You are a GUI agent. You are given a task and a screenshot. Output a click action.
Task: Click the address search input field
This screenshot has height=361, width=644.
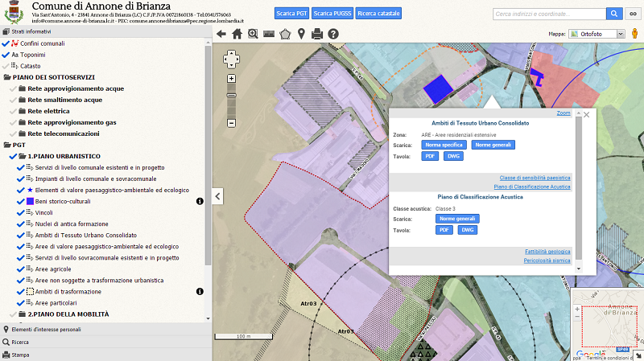click(x=550, y=14)
